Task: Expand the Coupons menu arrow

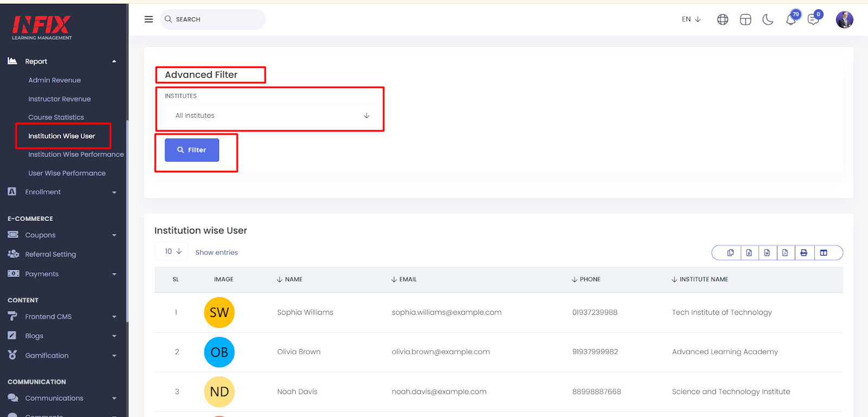Action: [114, 235]
